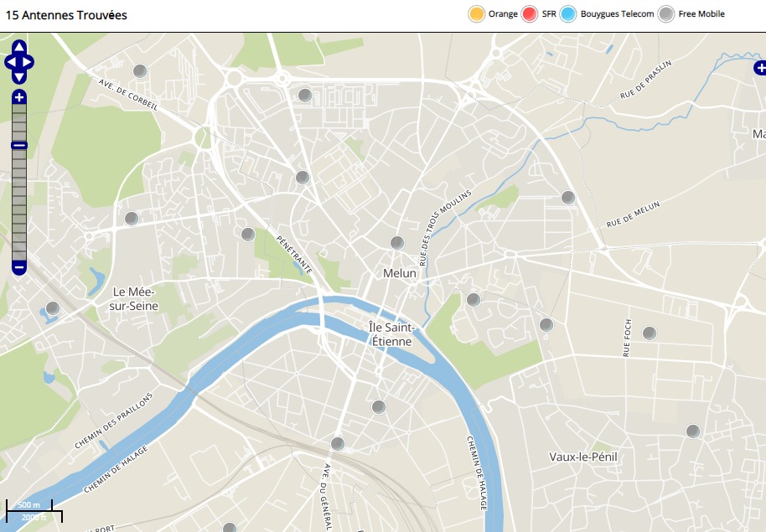Viewport: 766px width, 532px height.
Task: Zoom in using the plus button
Action: coord(19,97)
